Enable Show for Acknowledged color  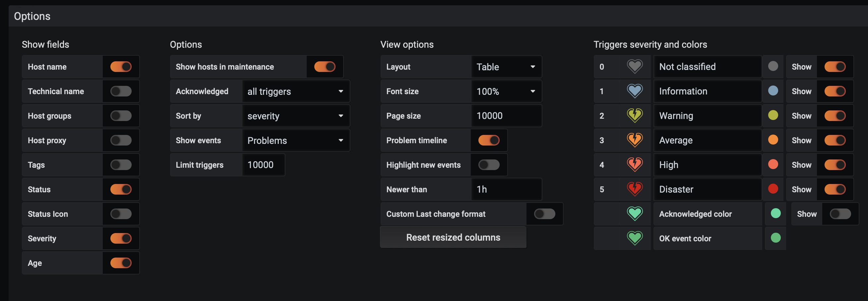pyautogui.click(x=840, y=214)
